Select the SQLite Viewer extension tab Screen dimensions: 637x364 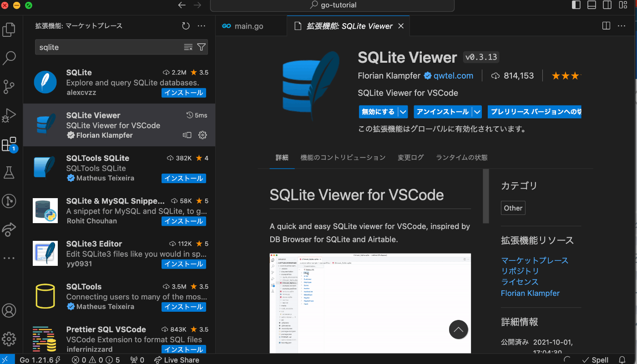click(x=349, y=26)
